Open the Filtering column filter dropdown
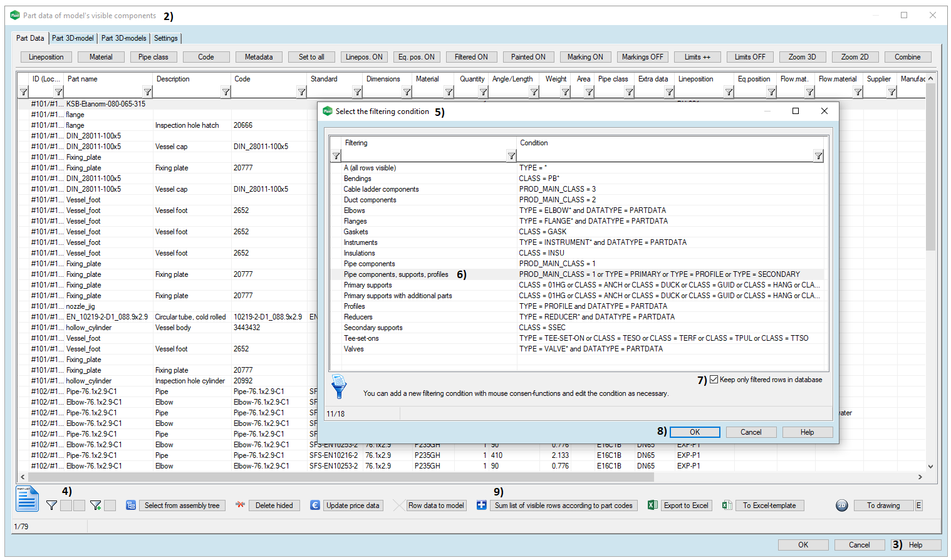The height and width of the screenshot is (560, 951). (x=511, y=156)
